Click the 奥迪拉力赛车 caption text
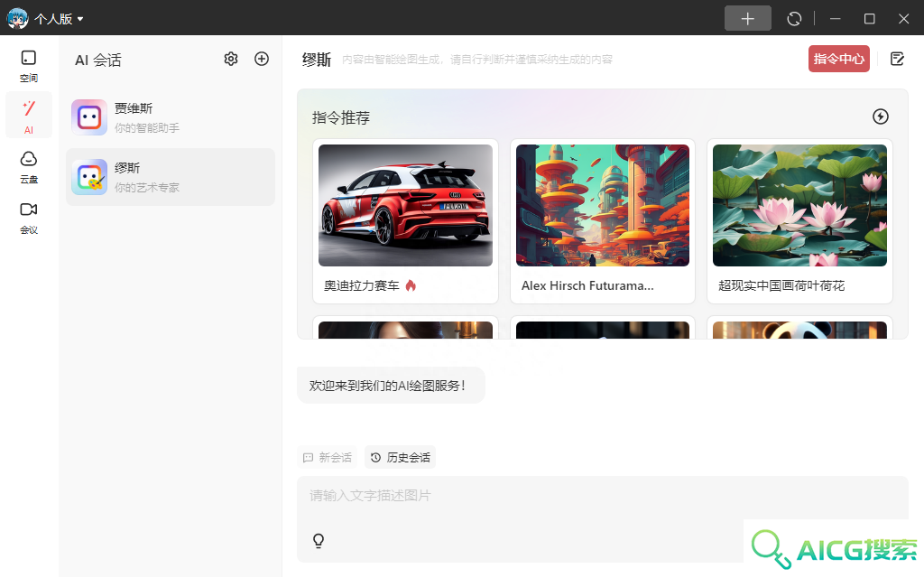Viewport: 924px width, 578px height. 362,286
